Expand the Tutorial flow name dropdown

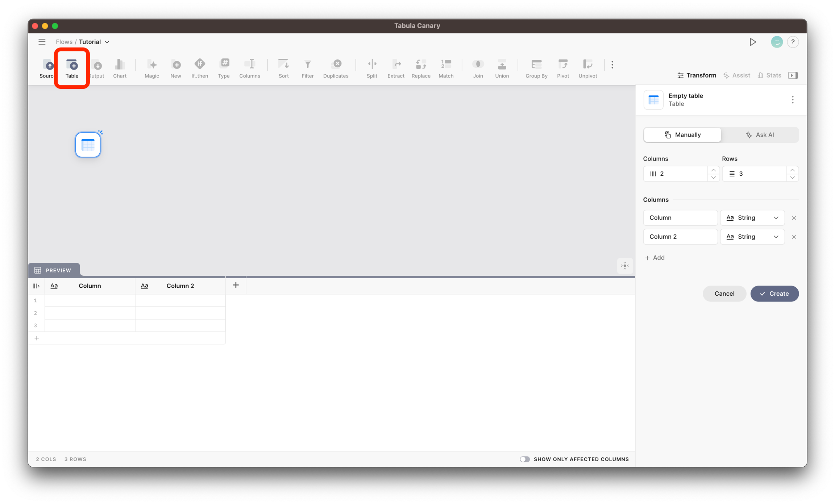[x=107, y=42]
